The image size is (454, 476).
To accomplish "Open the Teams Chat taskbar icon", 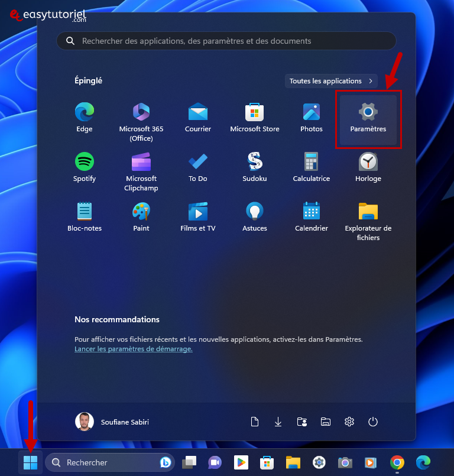I will click(215, 462).
